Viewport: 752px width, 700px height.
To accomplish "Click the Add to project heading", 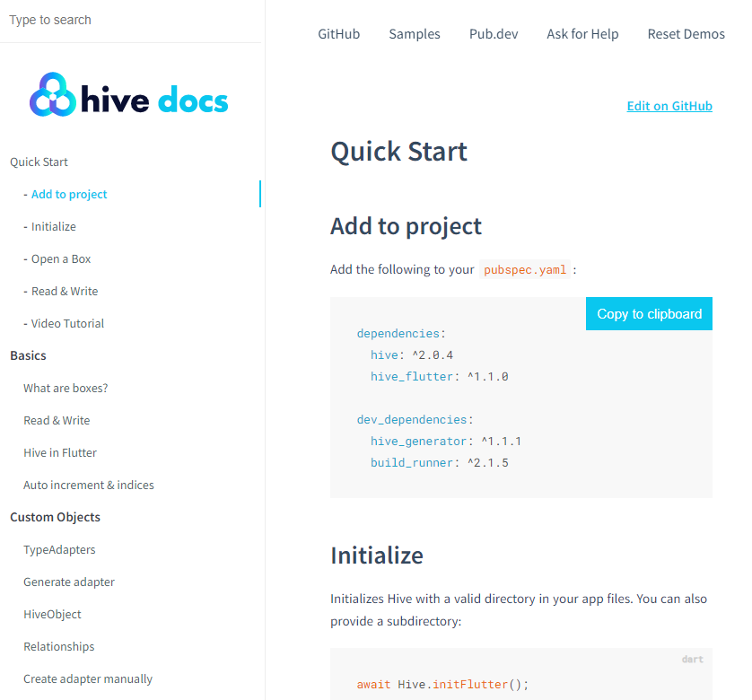I will [406, 226].
